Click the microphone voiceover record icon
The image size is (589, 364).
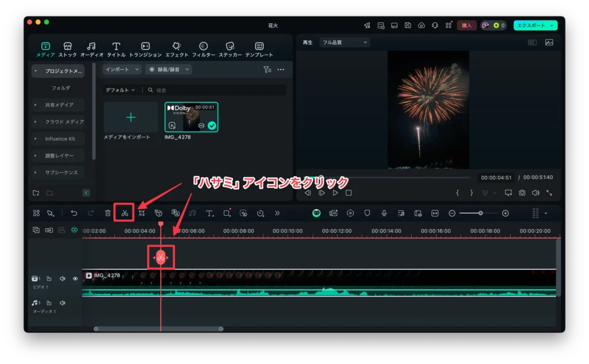pos(384,213)
